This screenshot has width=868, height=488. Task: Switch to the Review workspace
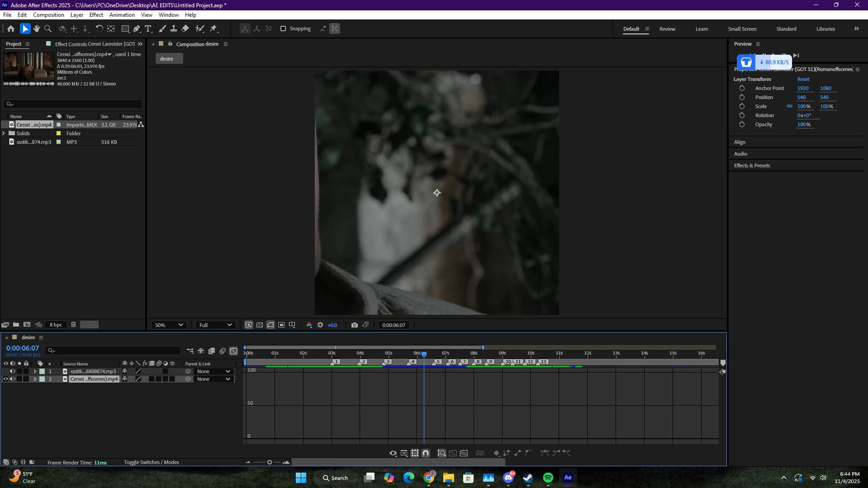click(x=667, y=29)
